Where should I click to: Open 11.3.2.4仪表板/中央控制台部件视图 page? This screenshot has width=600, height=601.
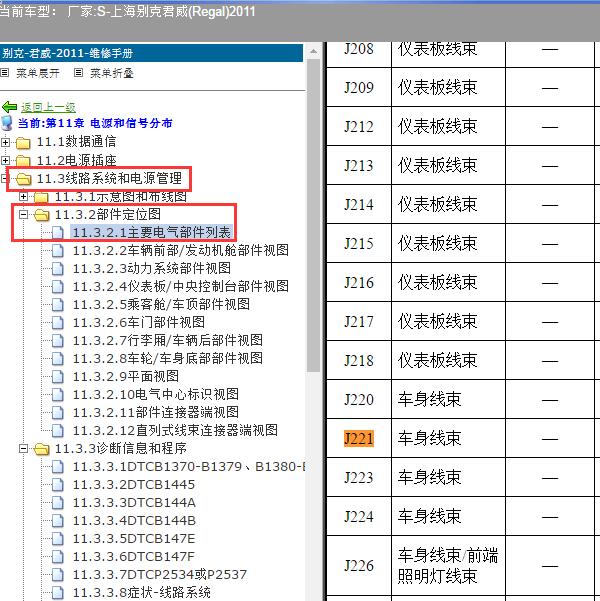click(181, 286)
